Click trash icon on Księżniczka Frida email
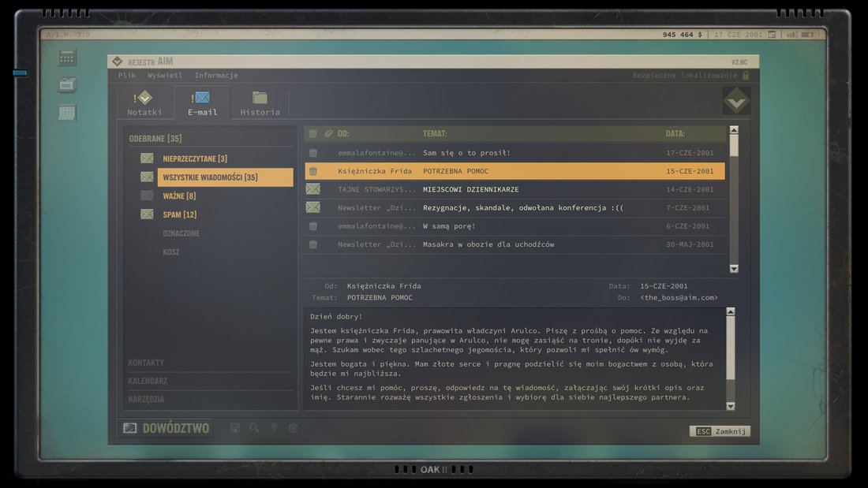This screenshot has height=488, width=868. click(313, 171)
